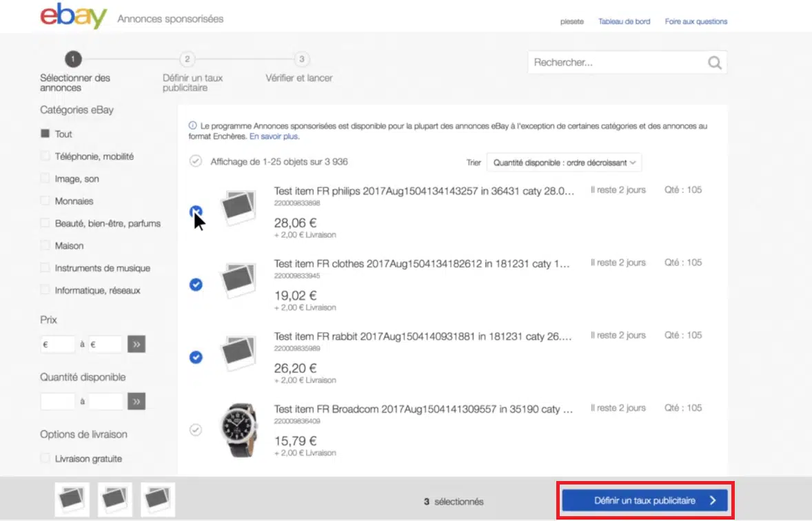
Task: Click the search magnifier icon
Action: point(715,63)
